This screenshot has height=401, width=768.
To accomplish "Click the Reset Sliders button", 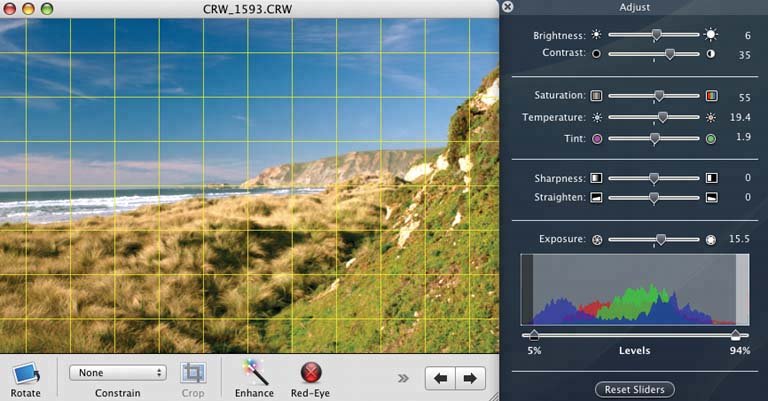I will (x=634, y=390).
